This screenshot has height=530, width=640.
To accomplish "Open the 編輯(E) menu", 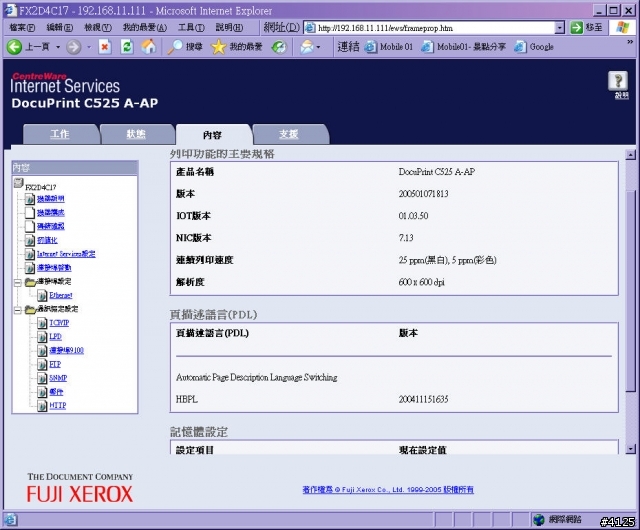I will click(60, 28).
